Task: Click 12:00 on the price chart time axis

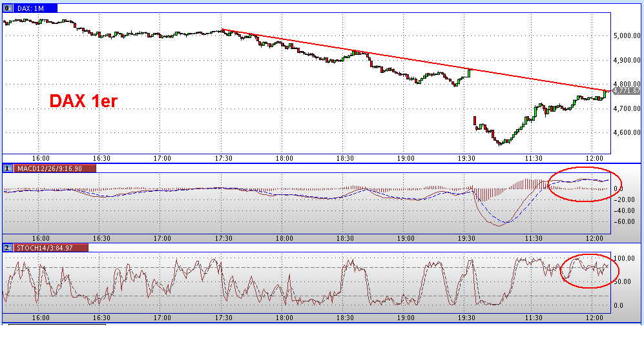Action: (x=594, y=158)
